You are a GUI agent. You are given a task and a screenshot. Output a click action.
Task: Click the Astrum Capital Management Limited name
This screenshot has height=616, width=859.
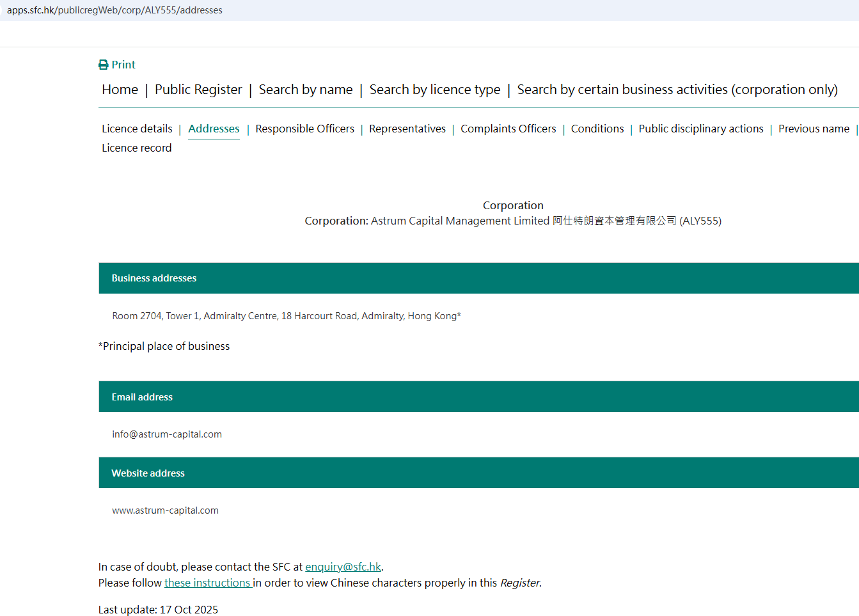460,221
